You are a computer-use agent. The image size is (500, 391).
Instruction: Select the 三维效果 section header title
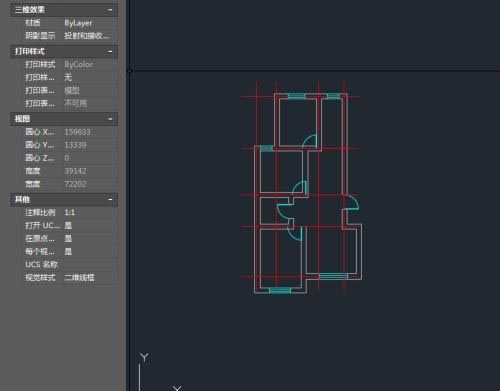(30, 10)
